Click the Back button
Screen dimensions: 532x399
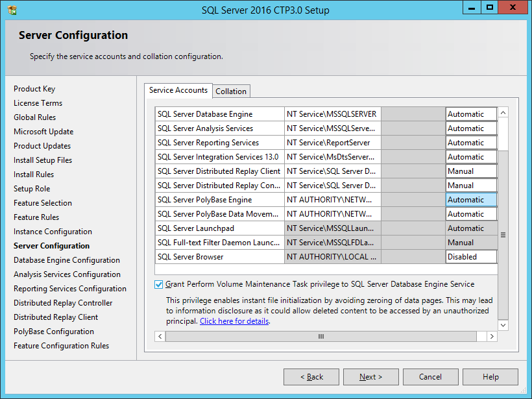(311, 377)
